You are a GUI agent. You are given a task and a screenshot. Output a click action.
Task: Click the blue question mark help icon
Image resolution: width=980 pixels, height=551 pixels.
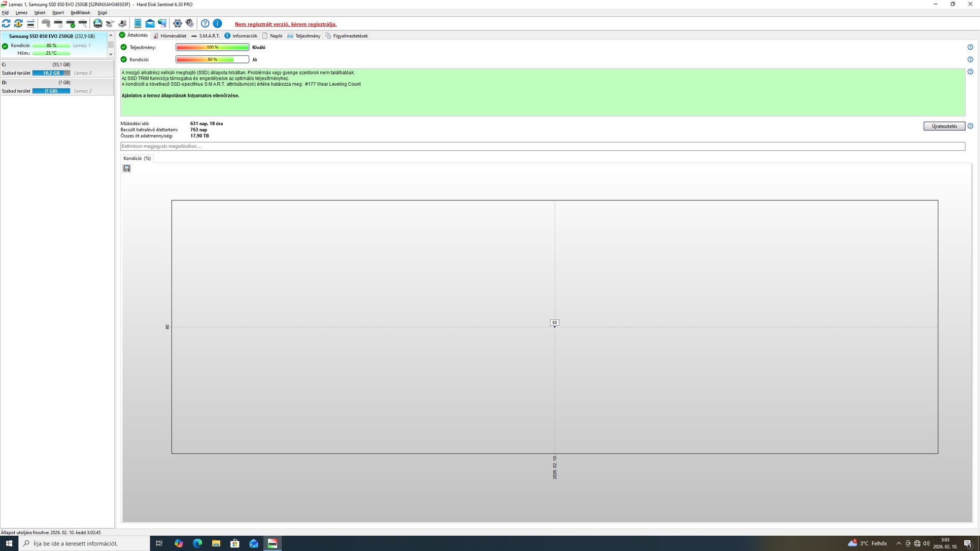tap(205, 23)
